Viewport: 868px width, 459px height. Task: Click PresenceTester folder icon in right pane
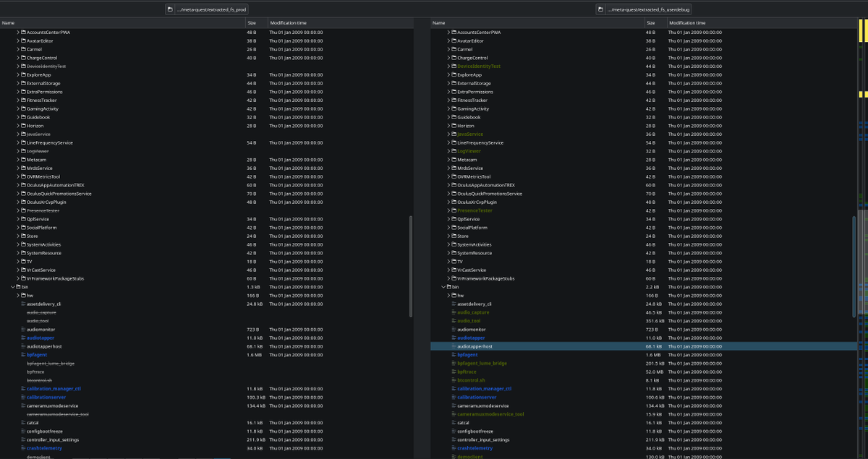(454, 210)
